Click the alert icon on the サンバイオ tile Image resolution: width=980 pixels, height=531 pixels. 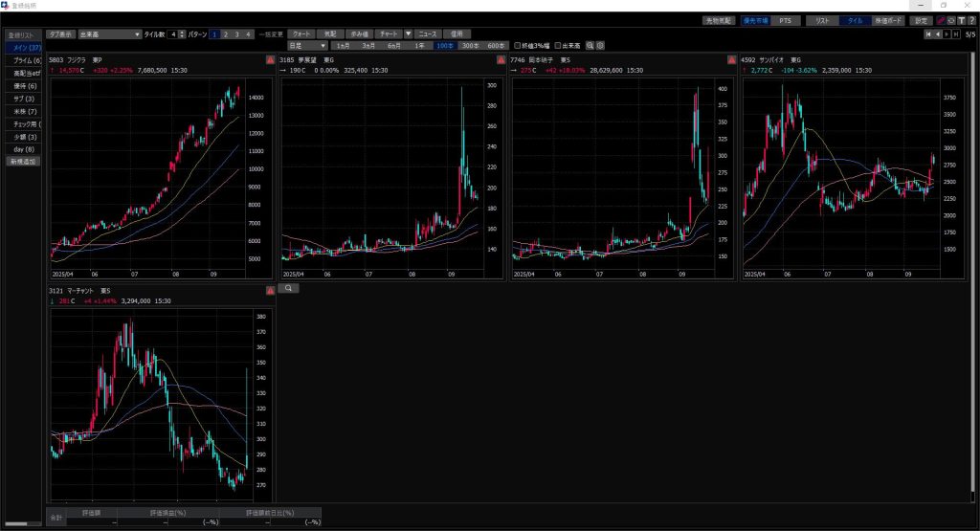(960, 60)
